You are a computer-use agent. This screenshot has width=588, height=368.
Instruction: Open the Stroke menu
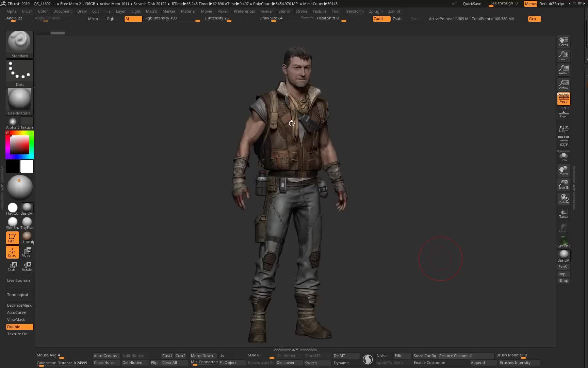(x=301, y=11)
